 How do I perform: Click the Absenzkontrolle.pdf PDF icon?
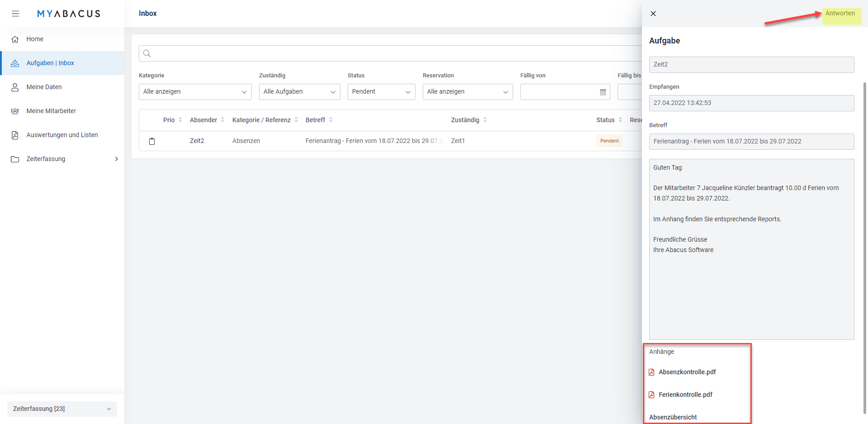(x=651, y=372)
